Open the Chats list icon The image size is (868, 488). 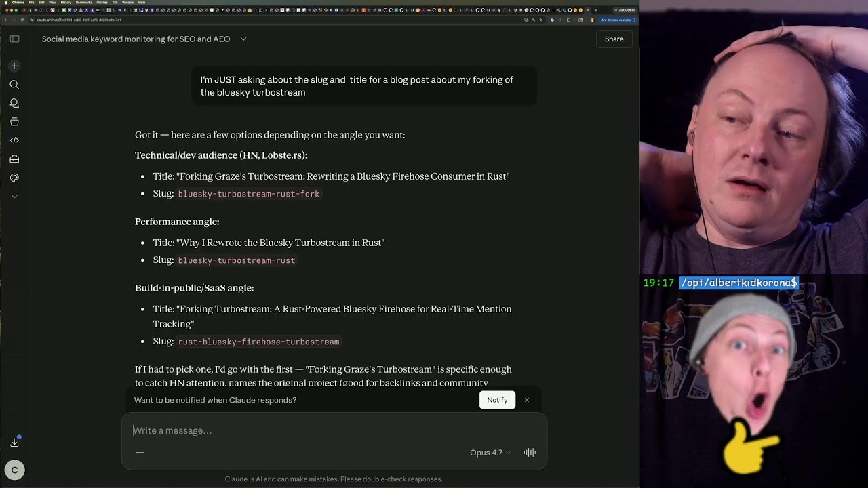(14, 103)
